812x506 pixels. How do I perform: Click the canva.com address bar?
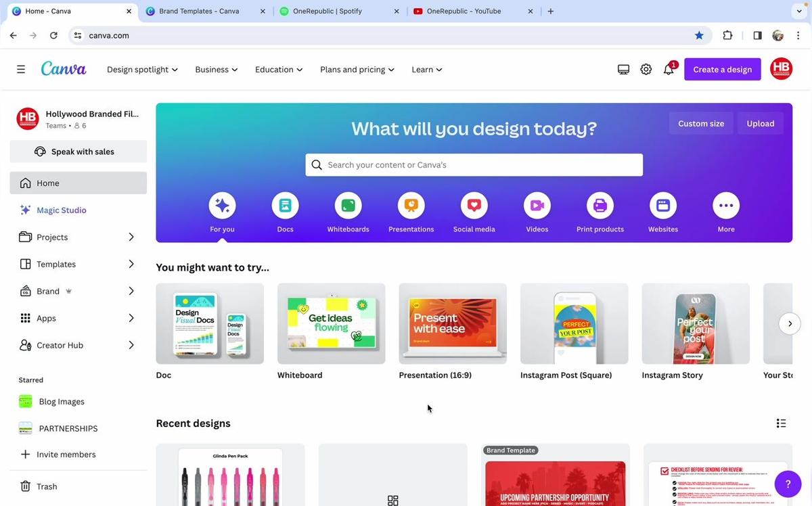pyautogui.click(x=389, y=35)
